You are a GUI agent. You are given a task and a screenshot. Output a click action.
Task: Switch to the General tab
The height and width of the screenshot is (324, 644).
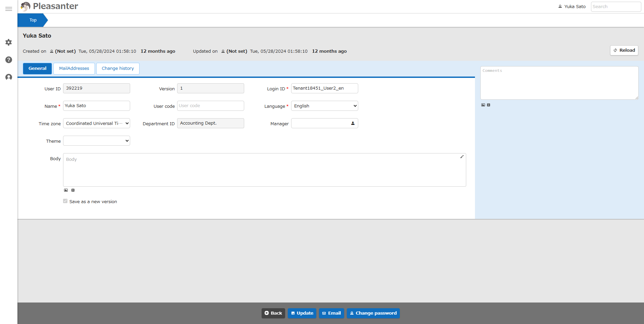point(37,68)
